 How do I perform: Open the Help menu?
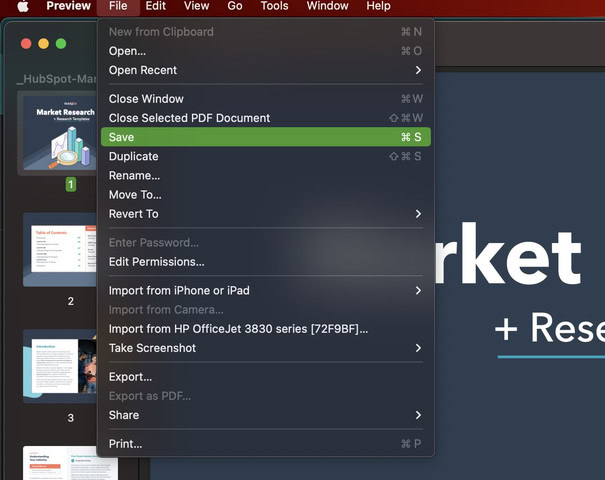378,6
